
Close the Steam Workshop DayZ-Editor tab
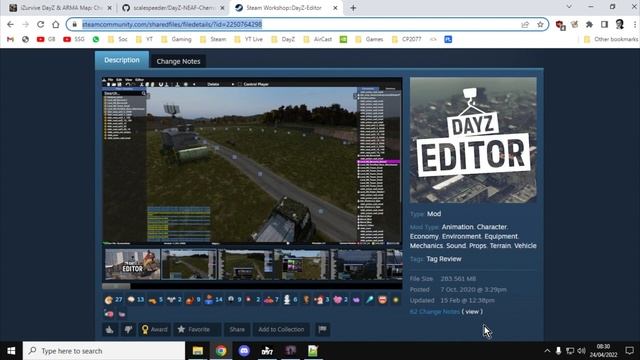click(x=335, y=8)
